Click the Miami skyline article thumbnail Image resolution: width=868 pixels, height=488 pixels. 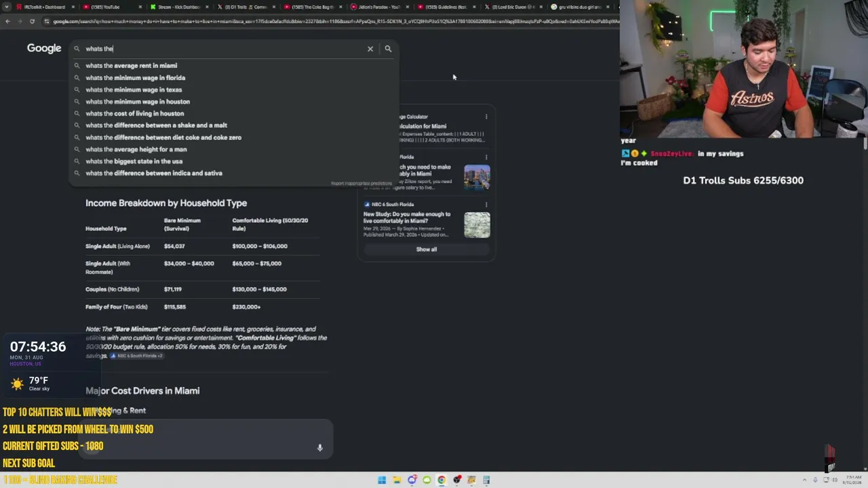click(x=477, y=178)
